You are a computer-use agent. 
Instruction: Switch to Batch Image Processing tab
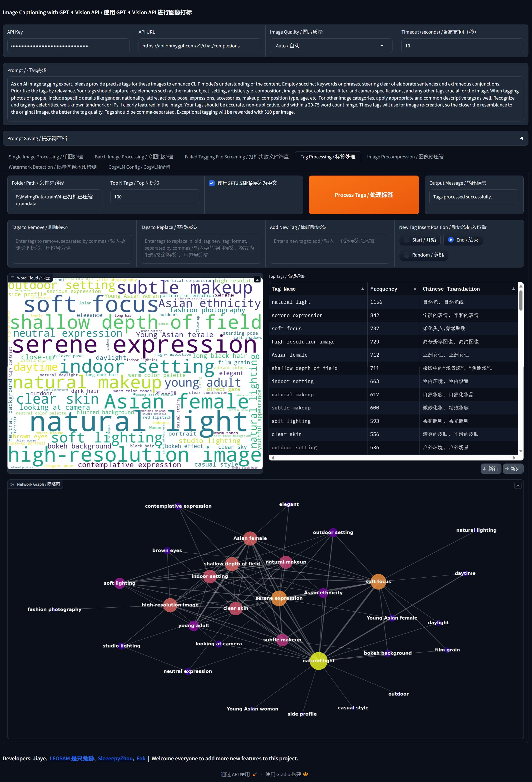134,157
